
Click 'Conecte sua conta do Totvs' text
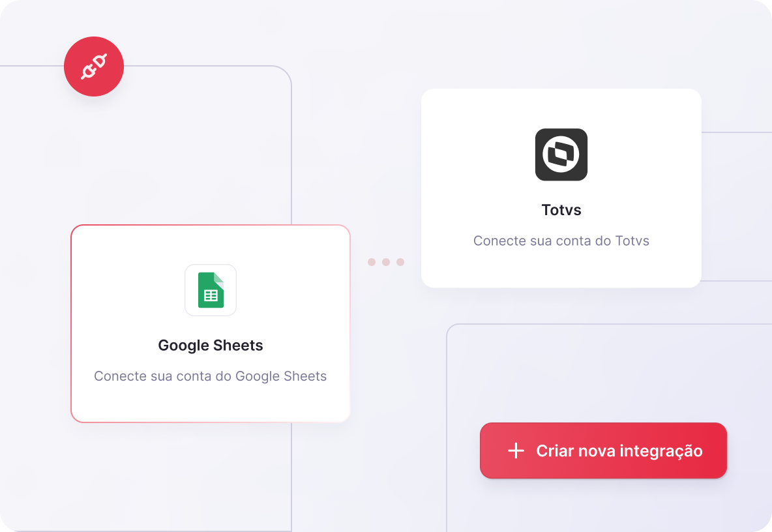click(561, 241)
